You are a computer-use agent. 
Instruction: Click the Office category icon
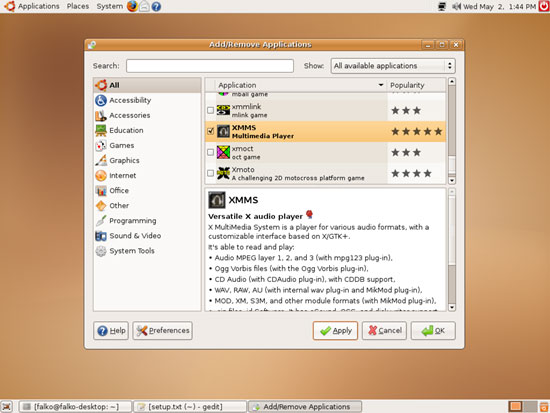[101, 191]
